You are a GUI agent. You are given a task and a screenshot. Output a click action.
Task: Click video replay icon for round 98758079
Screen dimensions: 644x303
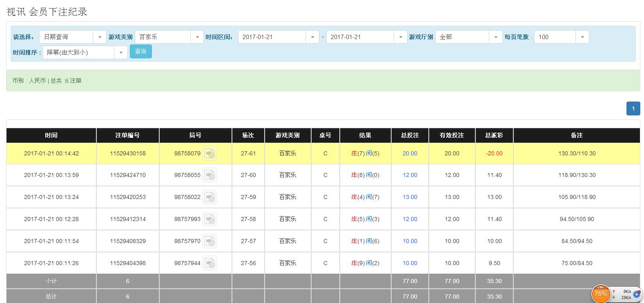209,154
